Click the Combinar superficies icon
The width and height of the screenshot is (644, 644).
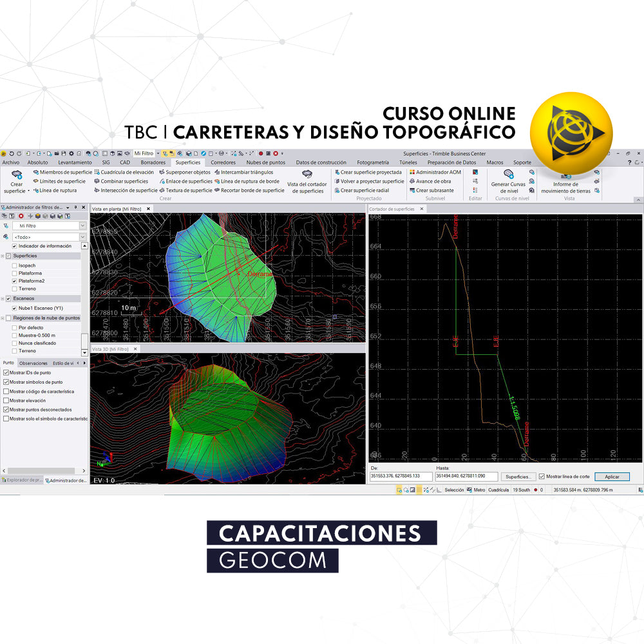click(124, 182)
